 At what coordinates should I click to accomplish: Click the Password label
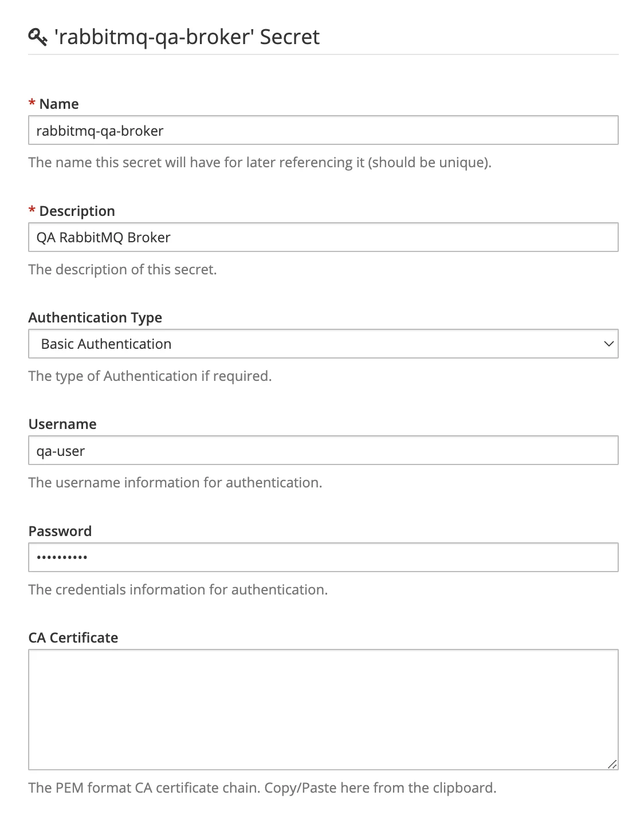(x=60, y=531)
